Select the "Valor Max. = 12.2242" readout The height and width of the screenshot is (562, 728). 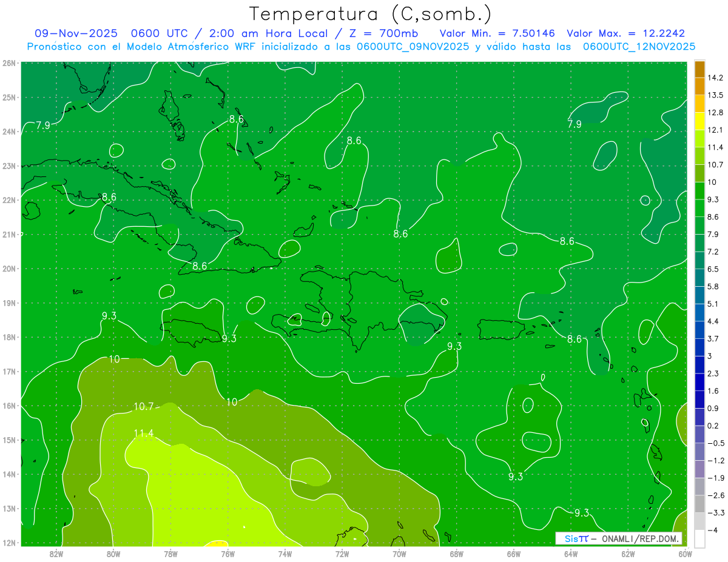click(625, 33)
